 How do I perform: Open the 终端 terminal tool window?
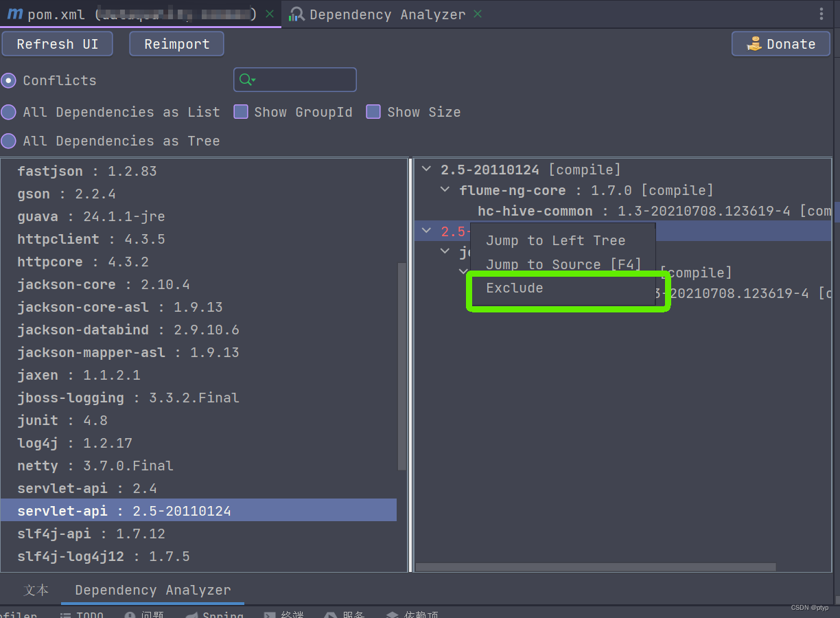pos(283,615)
